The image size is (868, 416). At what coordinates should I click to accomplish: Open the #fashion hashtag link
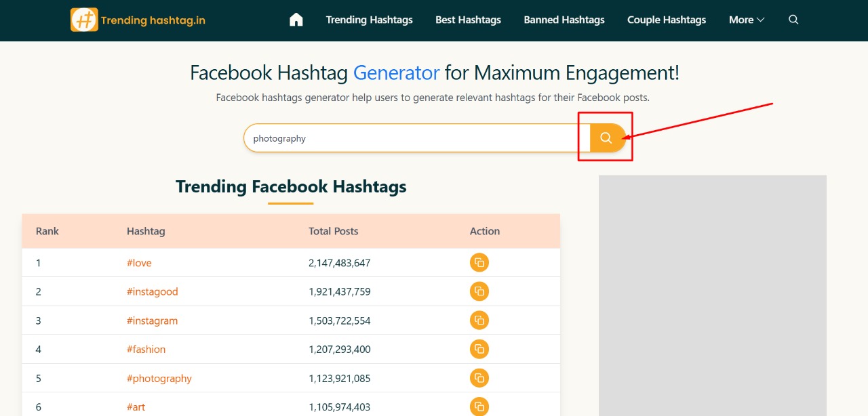[146, 349]
